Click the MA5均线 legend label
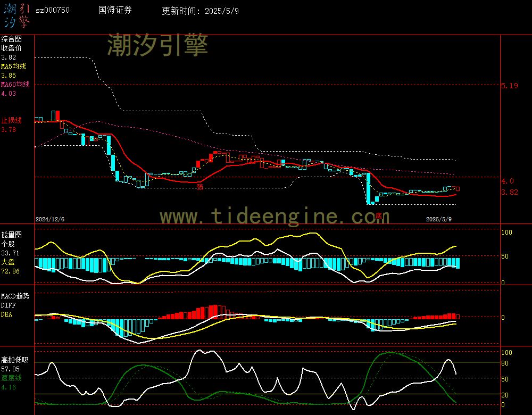Image resolution: width=532 pixels, height=415 pixels. point(14,66)
